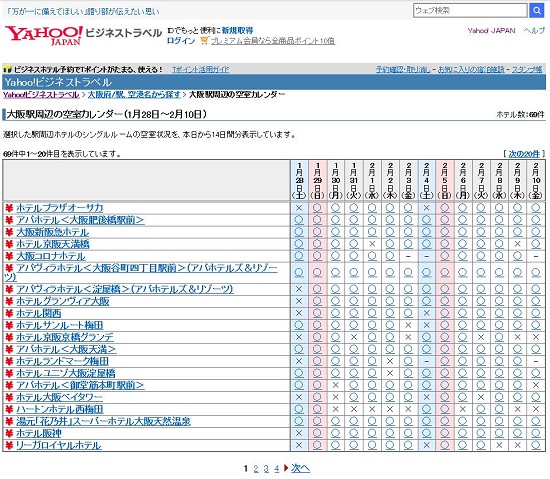Click the 1月28日(土) column header
The height and width of the screenshot is (479, 550).
(299, 181)
